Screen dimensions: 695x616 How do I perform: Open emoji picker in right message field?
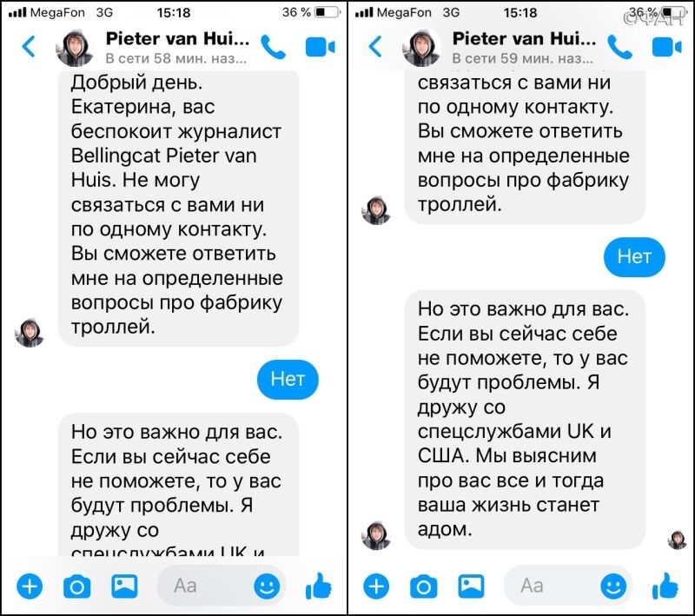point(613,586)
